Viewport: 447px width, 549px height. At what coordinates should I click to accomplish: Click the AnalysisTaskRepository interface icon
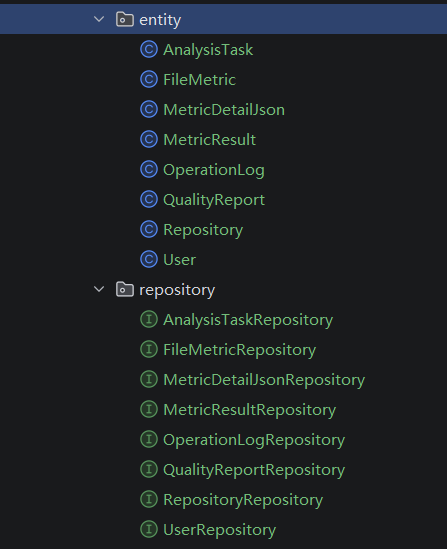click(x=149, y=319)
